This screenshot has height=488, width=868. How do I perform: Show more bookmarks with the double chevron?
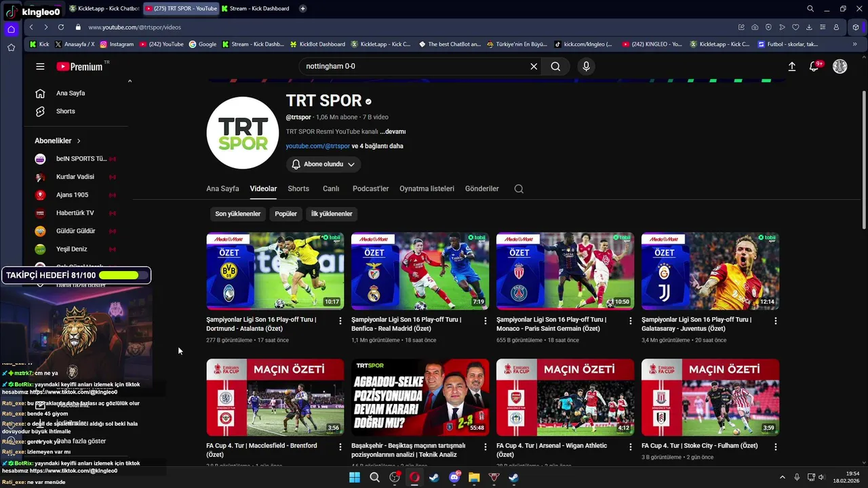pyautogui.click(x=854, y=44)
